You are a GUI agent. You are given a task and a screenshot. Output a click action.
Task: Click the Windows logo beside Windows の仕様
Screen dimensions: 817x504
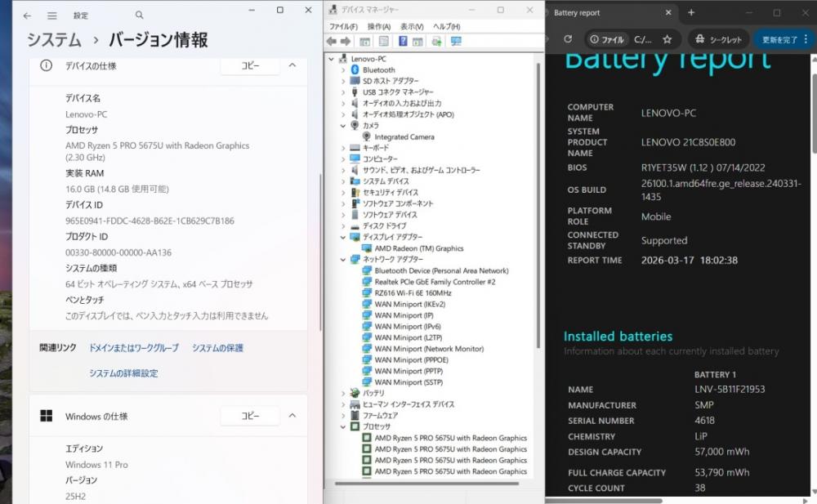pyautogui.click(x=47, y=416)
